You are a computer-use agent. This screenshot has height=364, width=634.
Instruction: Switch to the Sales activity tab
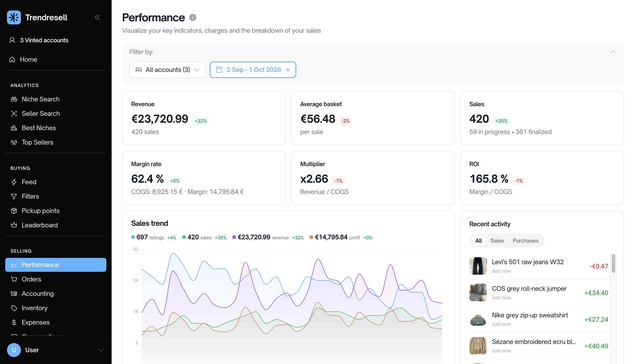coord(497,241)
